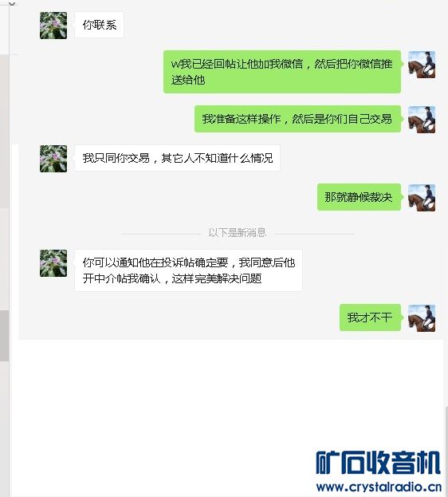448x497 pixels.
Task: Click the 矿石收音机 watermark logo
Action: pyautogui.click(x=379, y=463)
